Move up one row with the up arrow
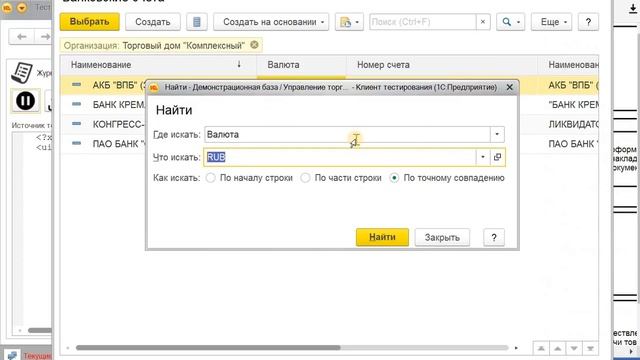Screen dimensions: 640x360 point(558,348)
